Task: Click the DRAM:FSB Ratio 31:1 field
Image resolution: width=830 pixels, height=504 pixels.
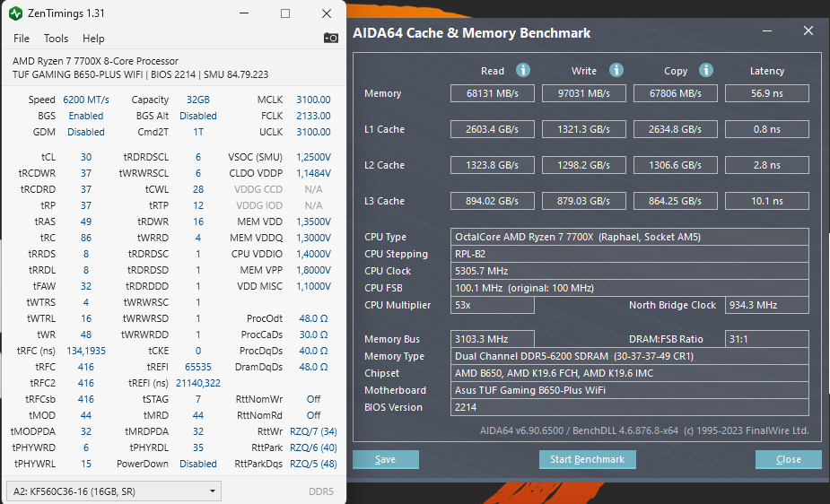Action: pyautogui.click(x=767, y=339)
